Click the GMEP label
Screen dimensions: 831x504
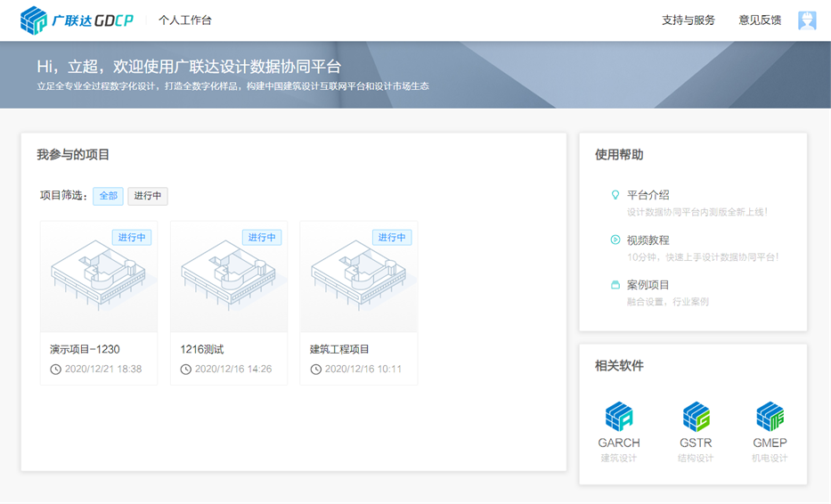(770, 443)
